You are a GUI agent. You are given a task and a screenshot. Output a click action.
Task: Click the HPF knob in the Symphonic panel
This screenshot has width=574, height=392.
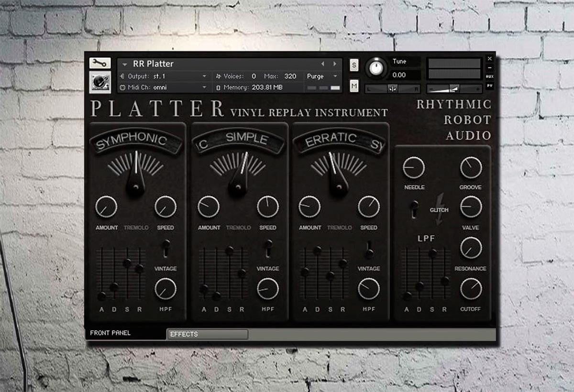coord(166,289)
